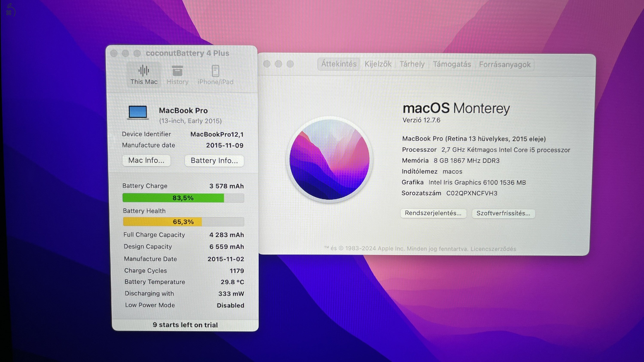Image resolution: width=644 pixels, height=362 pixels.
Task: Click the MacBook Pro laptop icon
Action: pyautogui.click(x=138, y=112)
